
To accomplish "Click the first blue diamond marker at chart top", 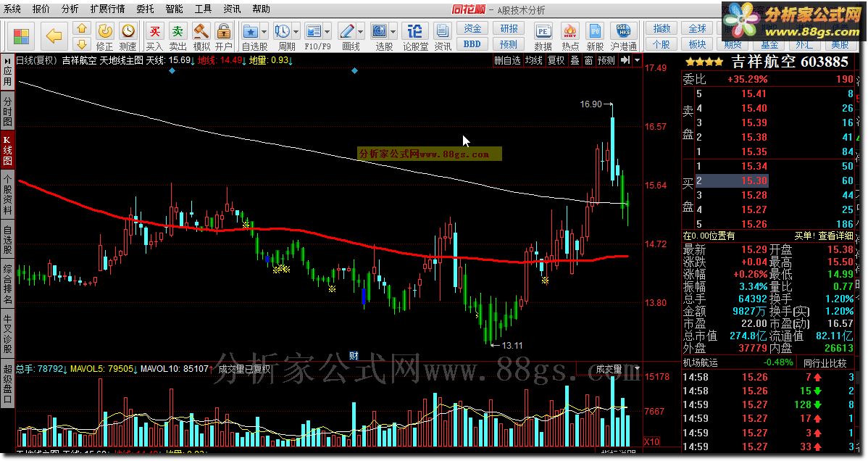I will tap(172, 71).
